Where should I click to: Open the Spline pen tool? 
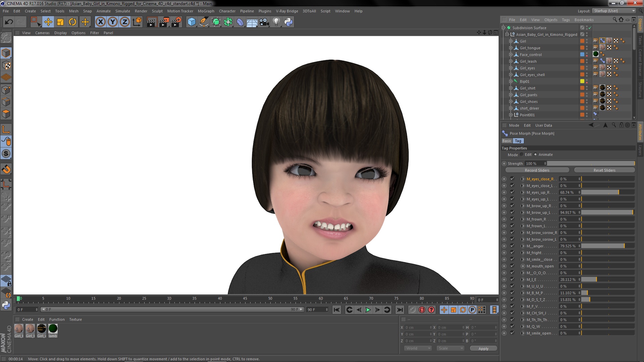tap(204, 22)
